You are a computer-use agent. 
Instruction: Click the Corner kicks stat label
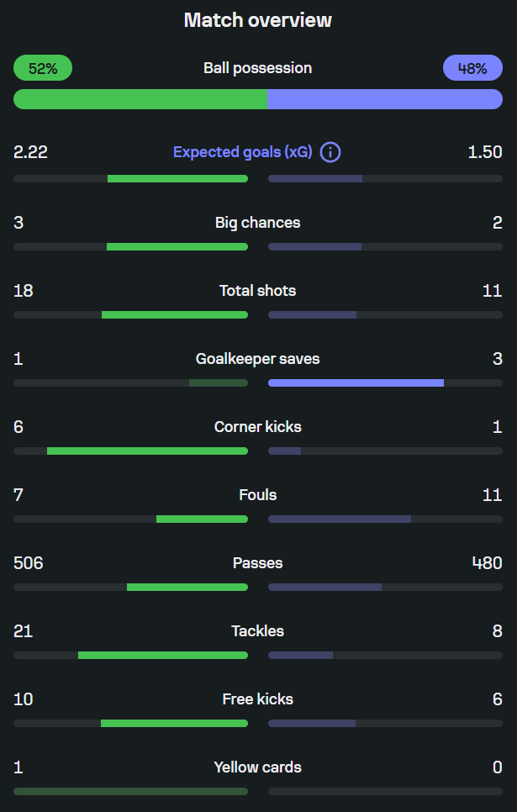[x=257, y=427]
